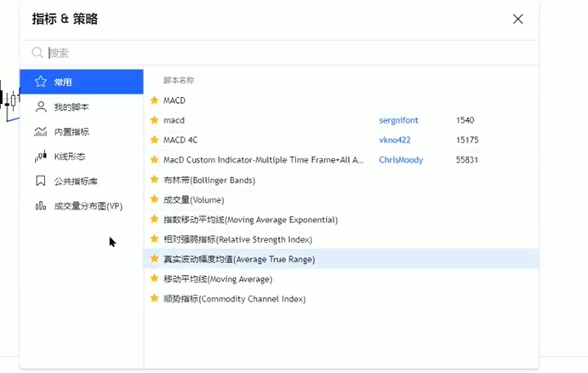Open the 公共指标库 tab

pos(82,181)
